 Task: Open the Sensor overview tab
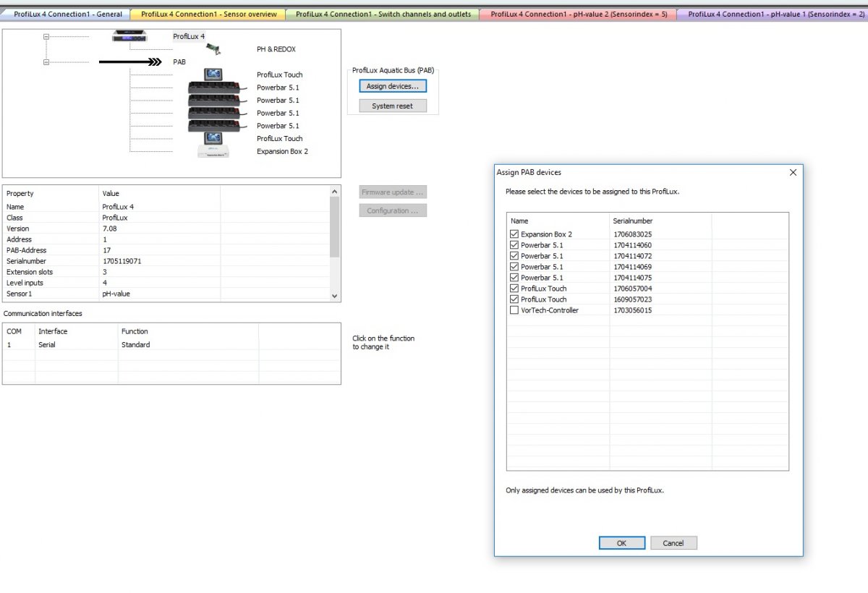click(x=209, y=14)
